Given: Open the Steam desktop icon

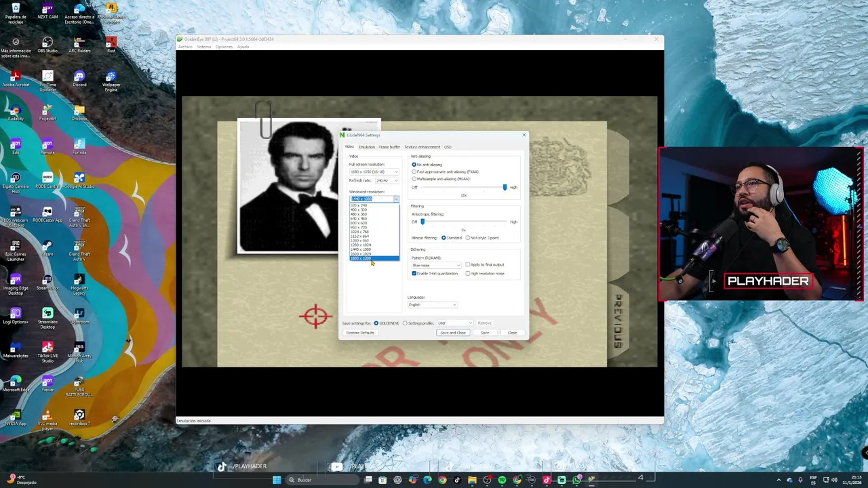Looking at the screenshot, I should [47, 248].
